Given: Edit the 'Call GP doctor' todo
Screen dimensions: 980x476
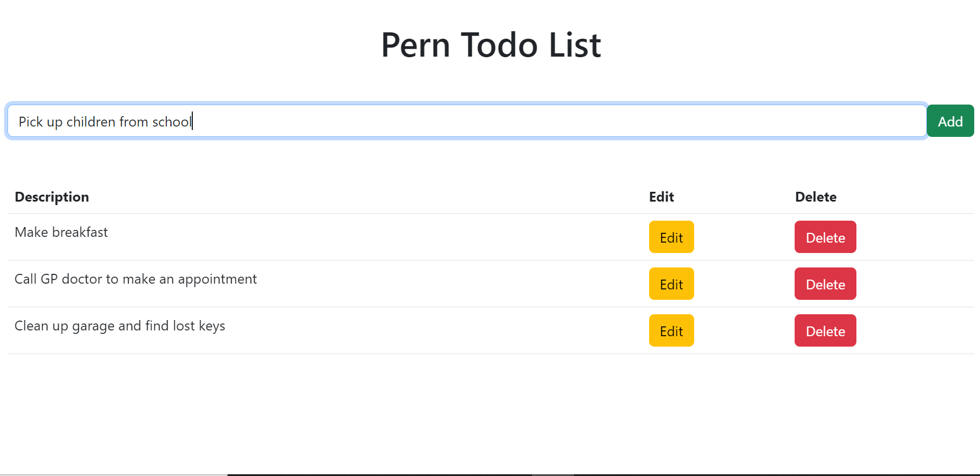Looking at the screenshot, I should 671,284.
